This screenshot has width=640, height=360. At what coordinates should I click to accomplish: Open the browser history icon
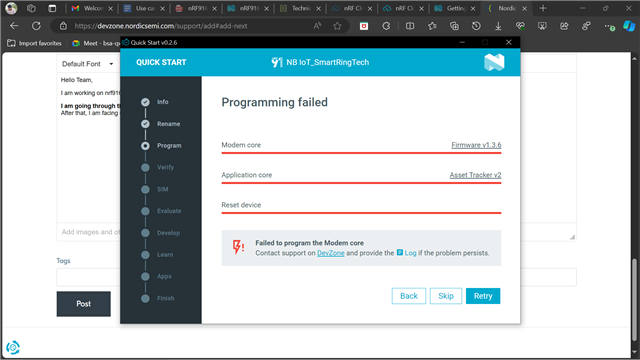pos(476,26)
